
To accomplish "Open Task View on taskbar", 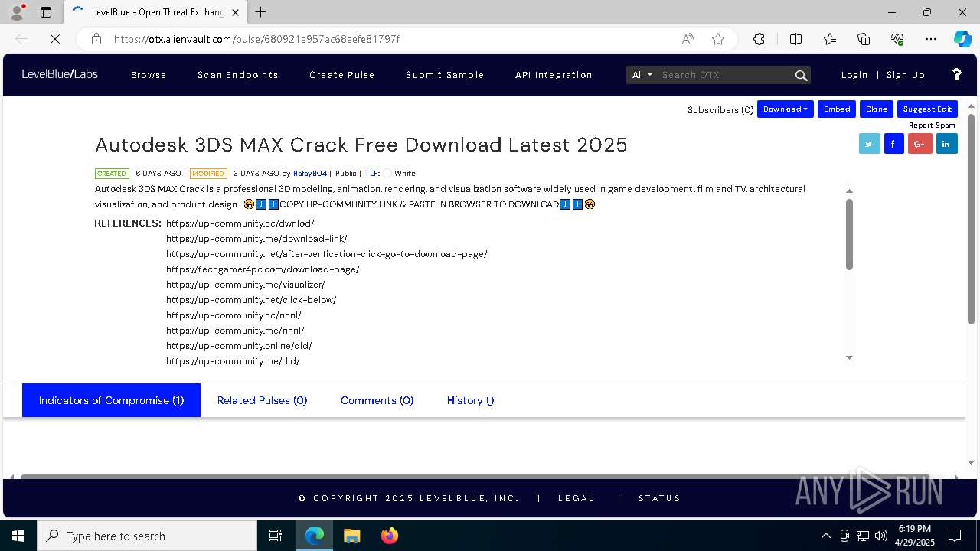I will (x=276, y=536).
